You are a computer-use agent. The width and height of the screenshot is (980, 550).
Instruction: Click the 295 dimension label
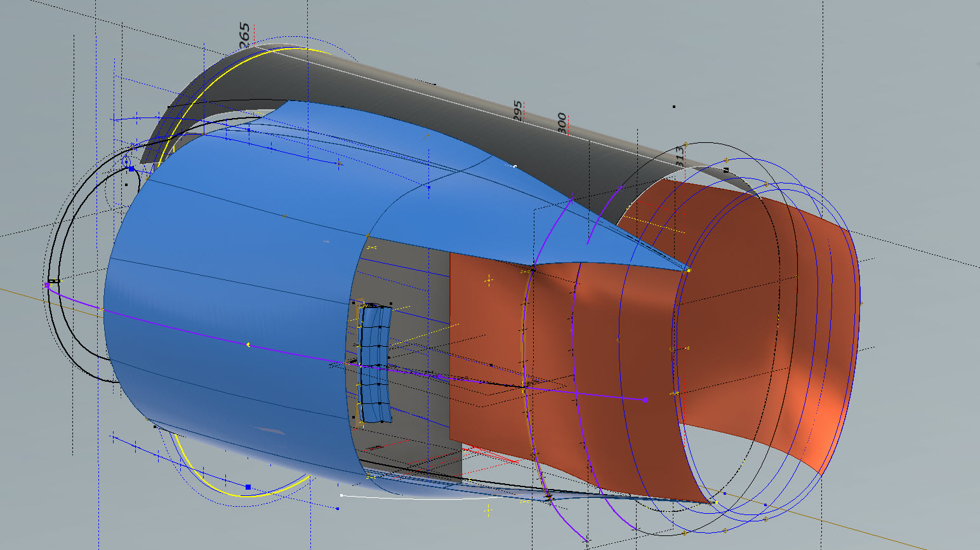(x=518, y=111)
